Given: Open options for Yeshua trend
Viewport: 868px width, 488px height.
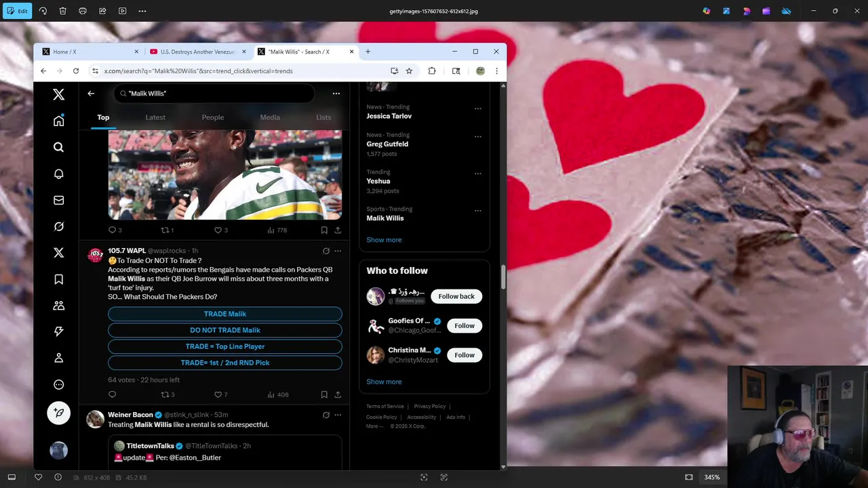Looking at the screenshot, I should [478, 174].
